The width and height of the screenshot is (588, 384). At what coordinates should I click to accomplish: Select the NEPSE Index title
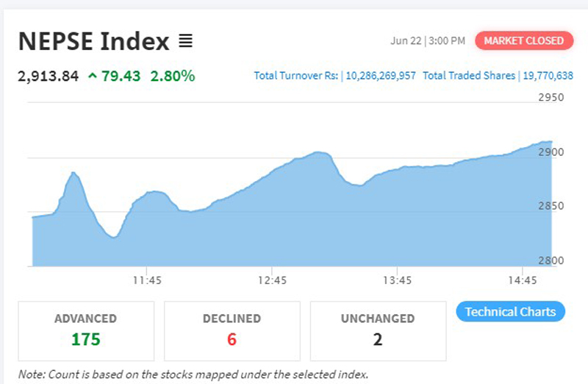93,41
